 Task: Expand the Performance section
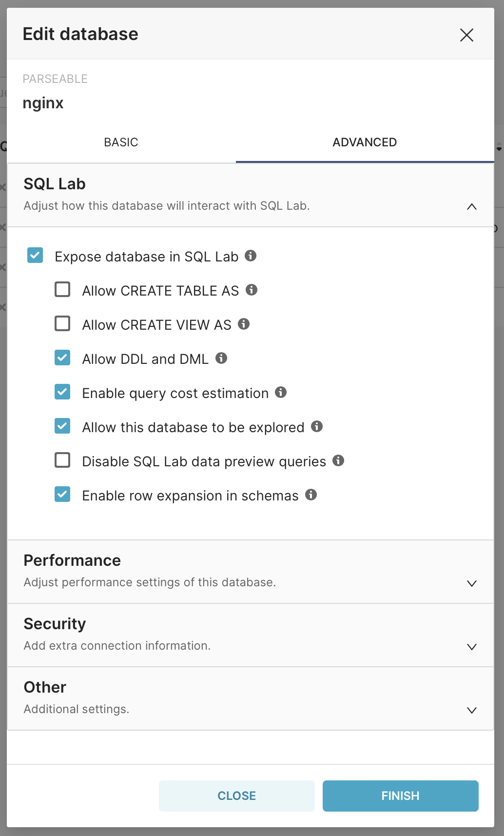pos(471,583)
